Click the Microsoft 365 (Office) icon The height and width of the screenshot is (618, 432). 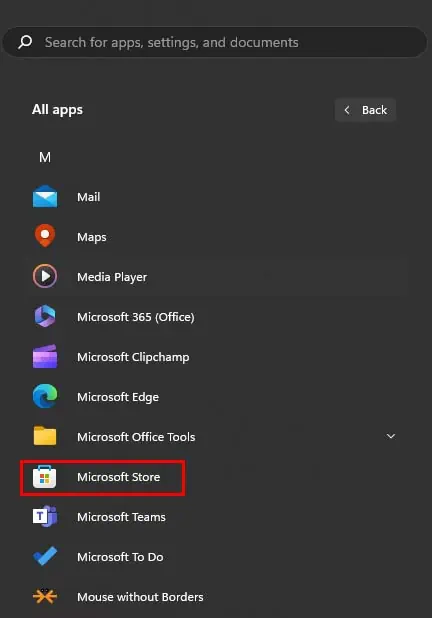45,316
